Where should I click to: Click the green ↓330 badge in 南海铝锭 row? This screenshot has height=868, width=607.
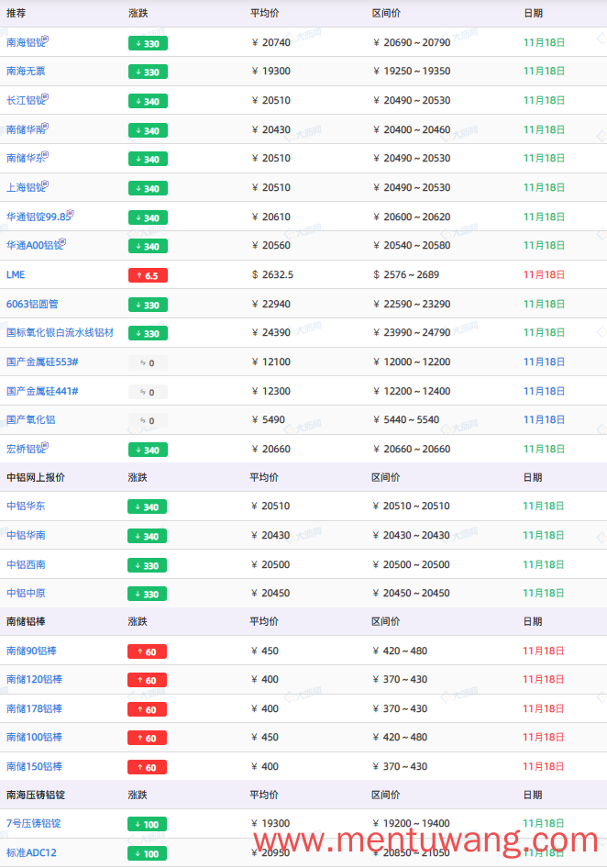[x=148, y=44]
